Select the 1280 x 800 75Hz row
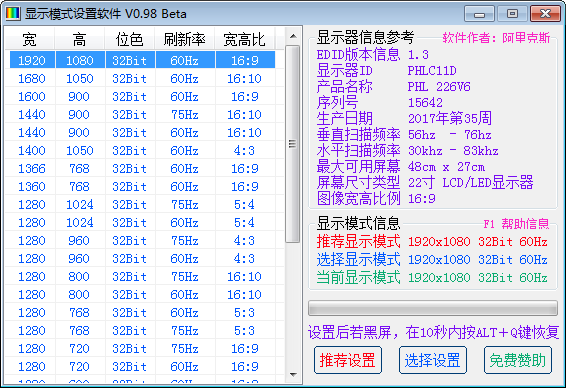 pos(143,277)
